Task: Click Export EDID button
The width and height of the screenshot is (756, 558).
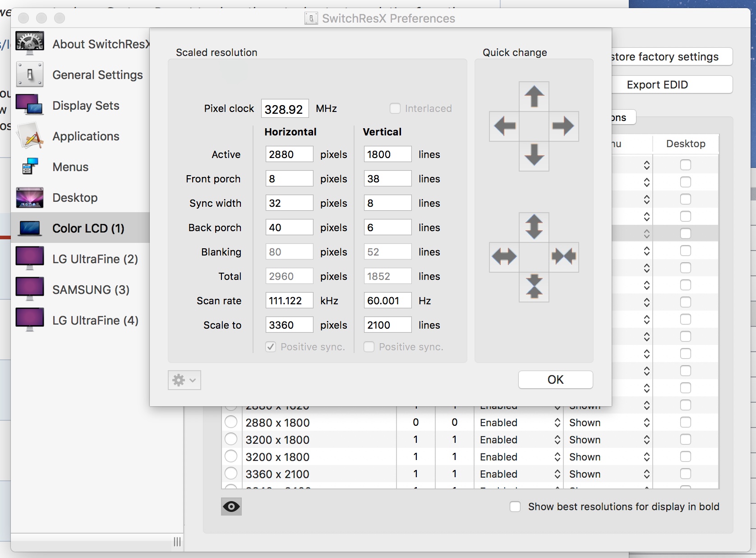Action: [672, 84]
